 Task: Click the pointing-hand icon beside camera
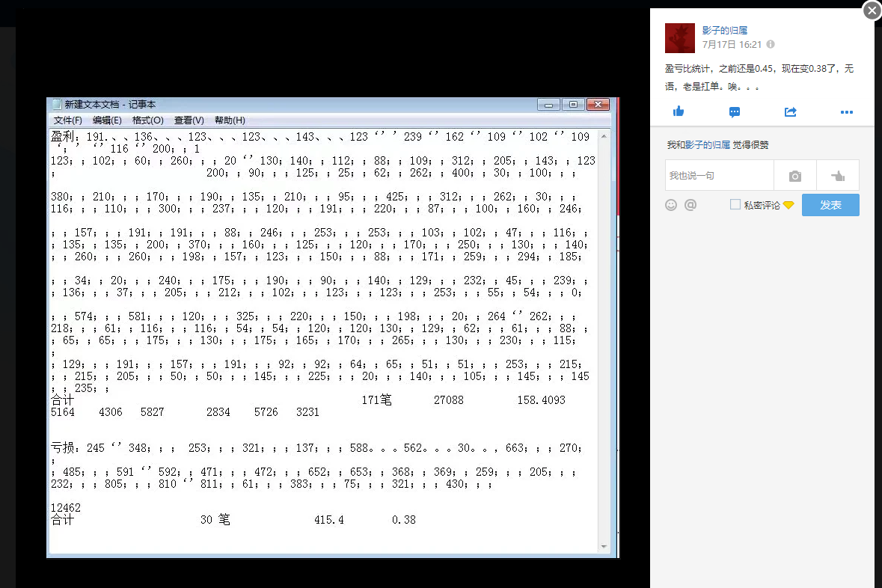(x=838, y=176)
